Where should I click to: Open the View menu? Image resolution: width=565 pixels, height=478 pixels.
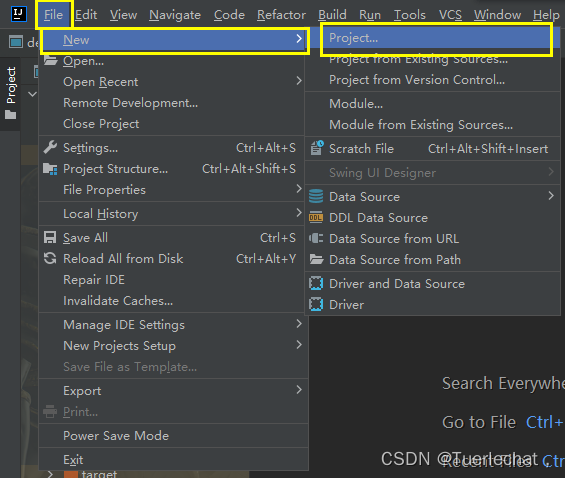pyautogui.click(x=123, y=15)
